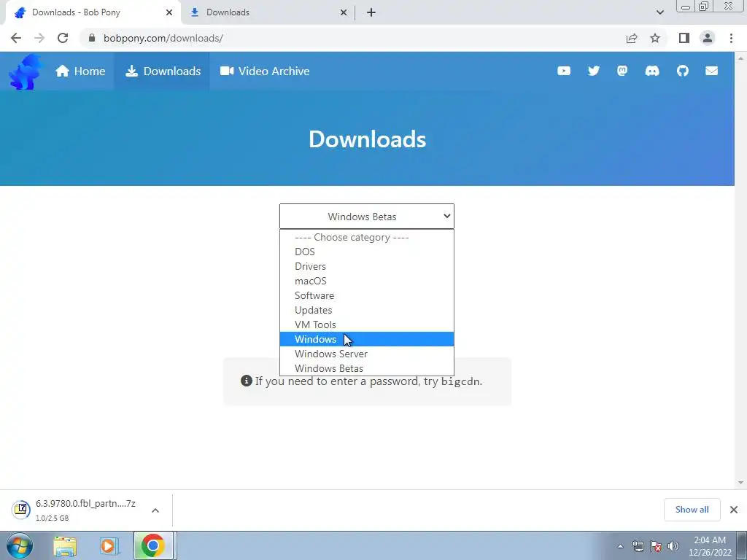
Task: Open the Video Archive nav link
Action: point(264,71)
